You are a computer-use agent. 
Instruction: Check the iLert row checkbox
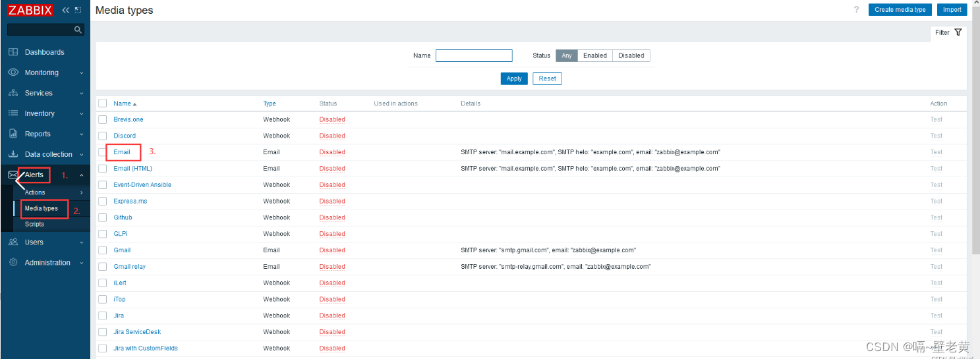(x=102, y=283)
